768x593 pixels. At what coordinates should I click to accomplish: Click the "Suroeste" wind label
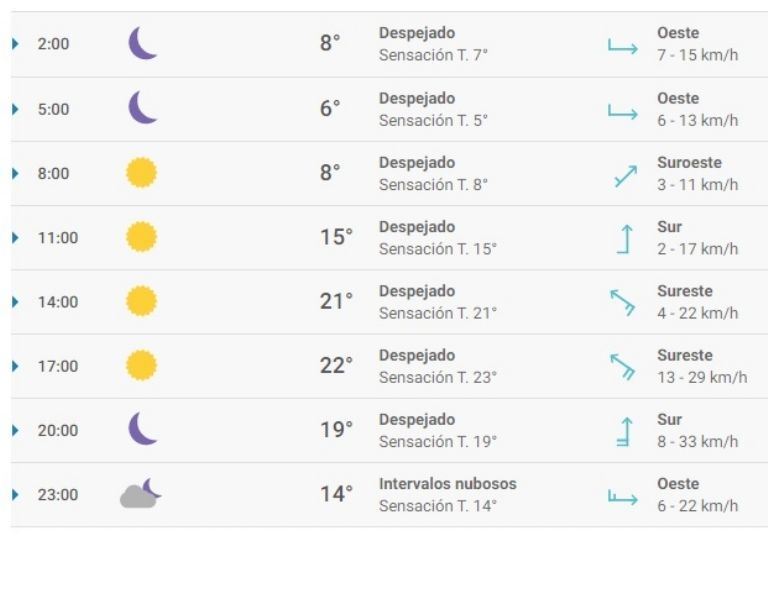point(689,163)
